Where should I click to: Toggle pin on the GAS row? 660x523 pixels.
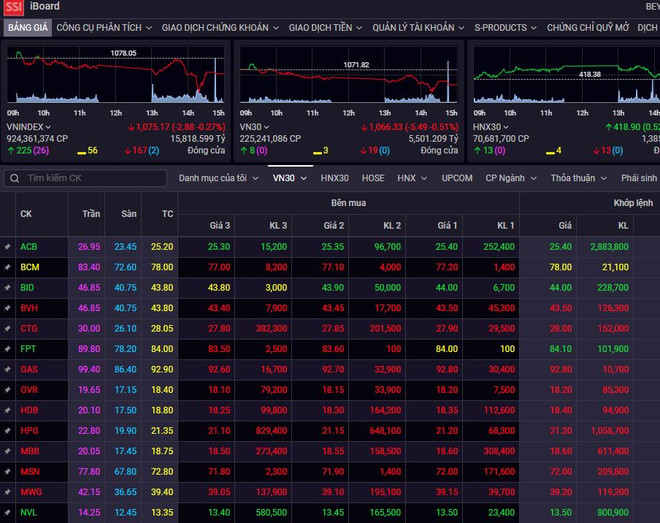[8, 369]
